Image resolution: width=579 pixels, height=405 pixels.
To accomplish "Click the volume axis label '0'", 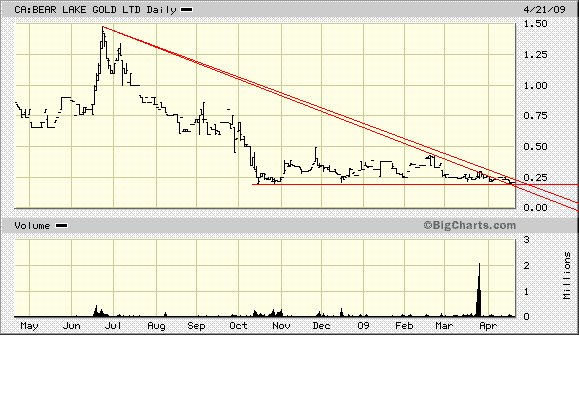I will [527, 316].
